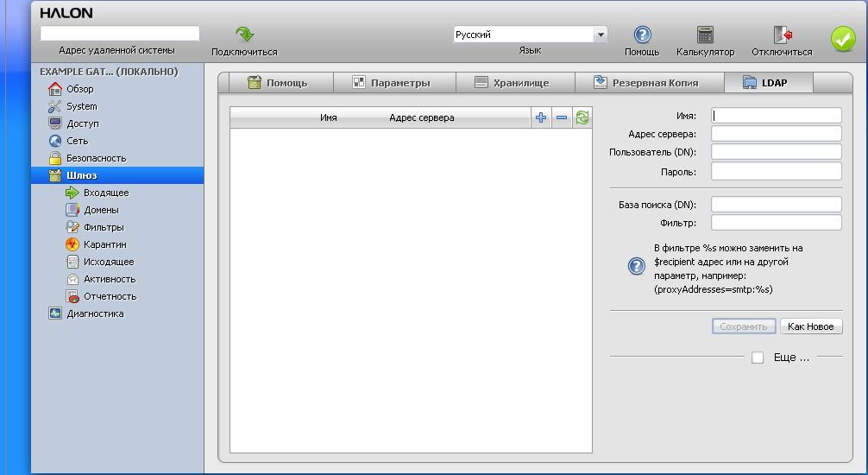Switch to the Резервная Копия tab
Viewport: 868px width, 475px height.
(x=650, y=83)
